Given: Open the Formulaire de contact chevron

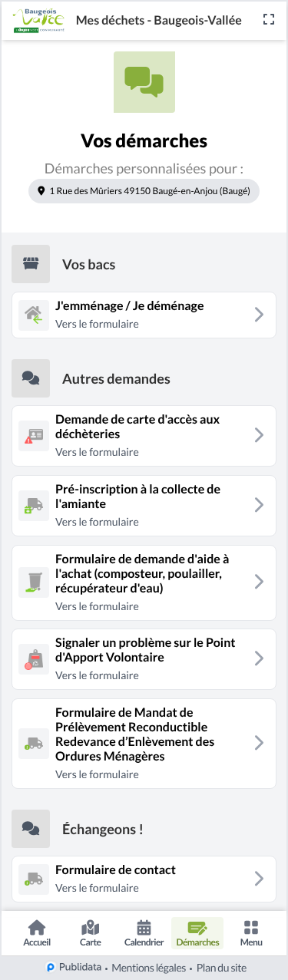Looking at the screenshot, I should pyautogui.click(x=260, y=879).
